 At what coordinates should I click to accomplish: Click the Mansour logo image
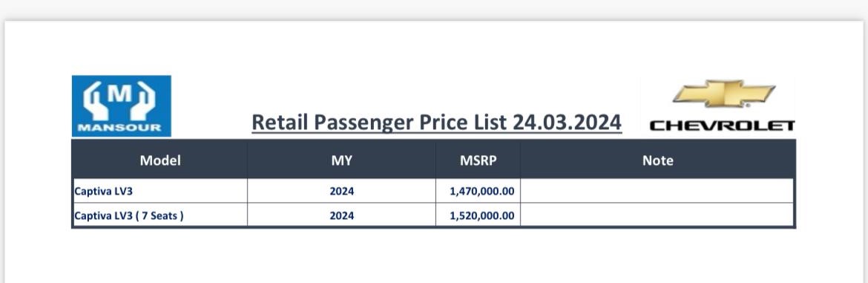pyautogui.click(x=121, y=105)
